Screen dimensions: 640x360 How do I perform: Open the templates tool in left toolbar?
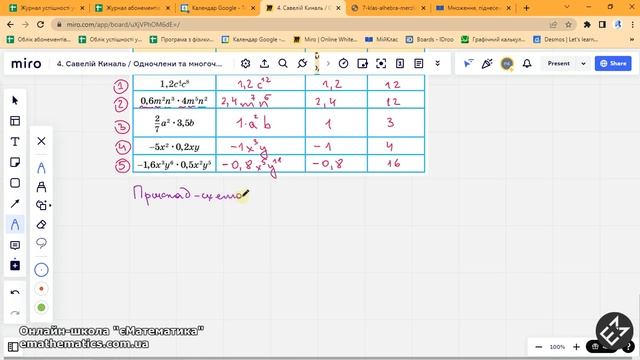[x=15, y=121]
